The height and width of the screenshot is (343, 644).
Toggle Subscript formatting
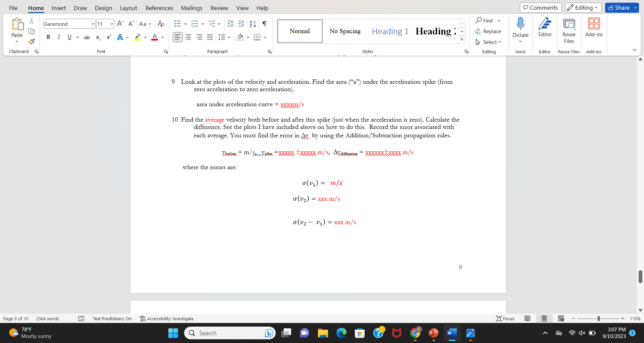[98, 37]
